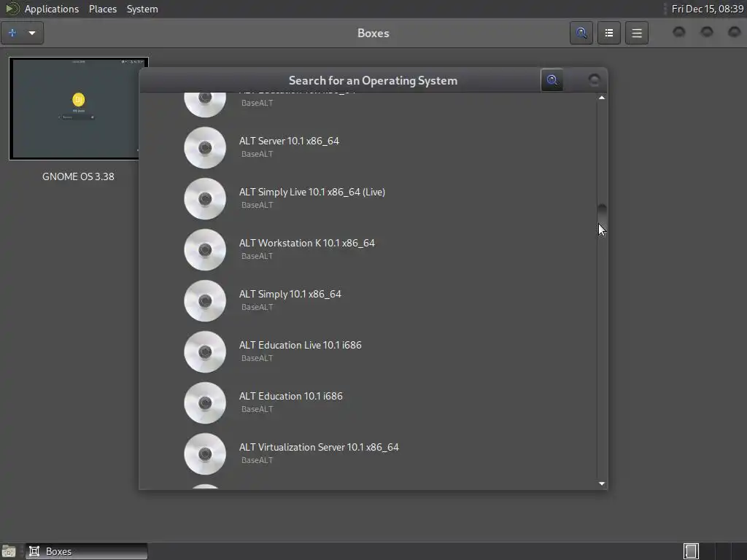Close the Search for an Operating System dialog
Screen dimensions: 747x560
point(594,80)
